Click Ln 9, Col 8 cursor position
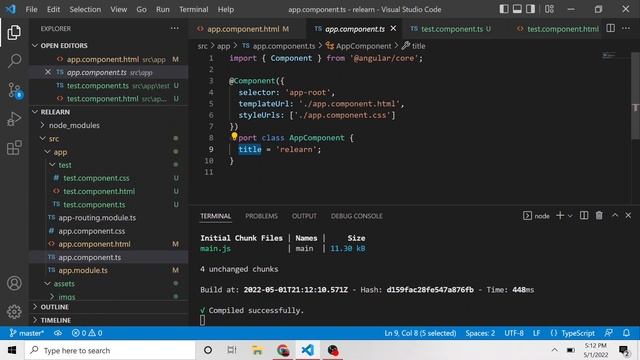Screen dimensions: 640x360 pos(420,333)
